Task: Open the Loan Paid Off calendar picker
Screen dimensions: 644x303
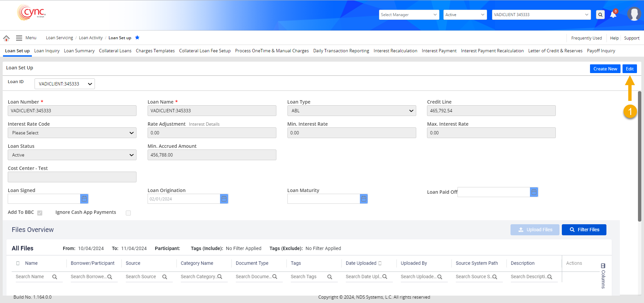Action: pyautogui.click(x=534, y=192)
